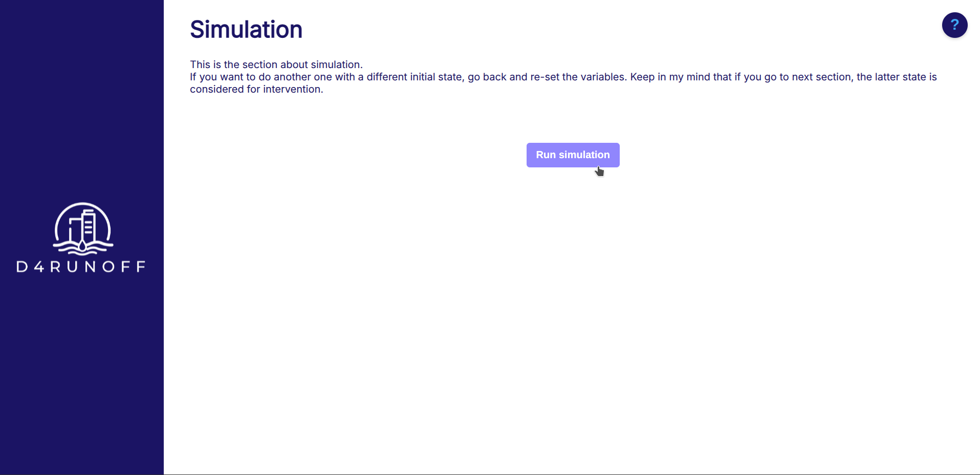Click the number 4 in D4RUNOFF
The width and height of the screenshot is (980, 475).
39,267
